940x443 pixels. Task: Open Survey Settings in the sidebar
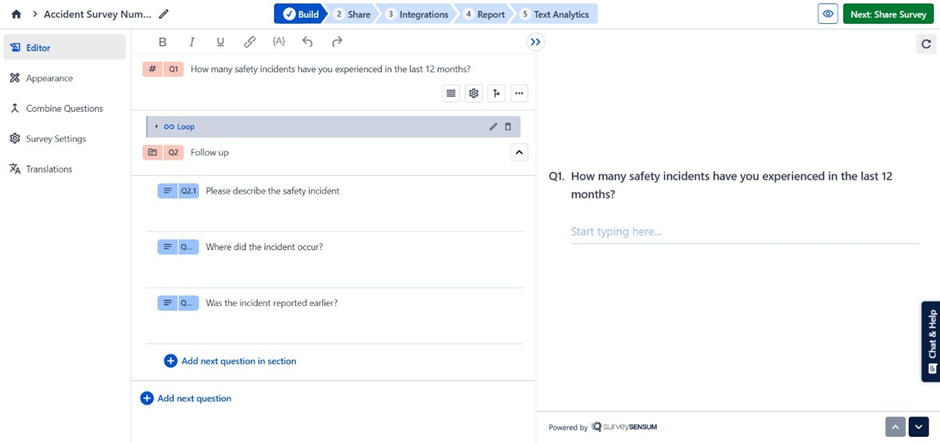56,139
